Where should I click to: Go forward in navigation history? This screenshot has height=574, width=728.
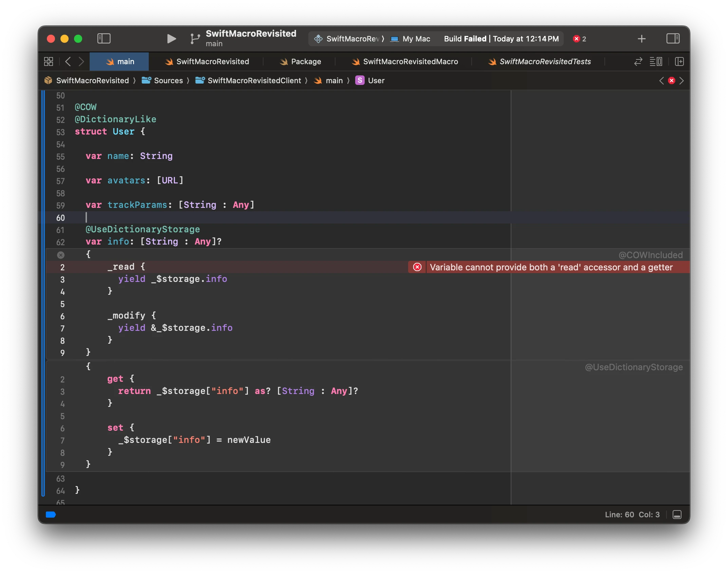[81, 61]
